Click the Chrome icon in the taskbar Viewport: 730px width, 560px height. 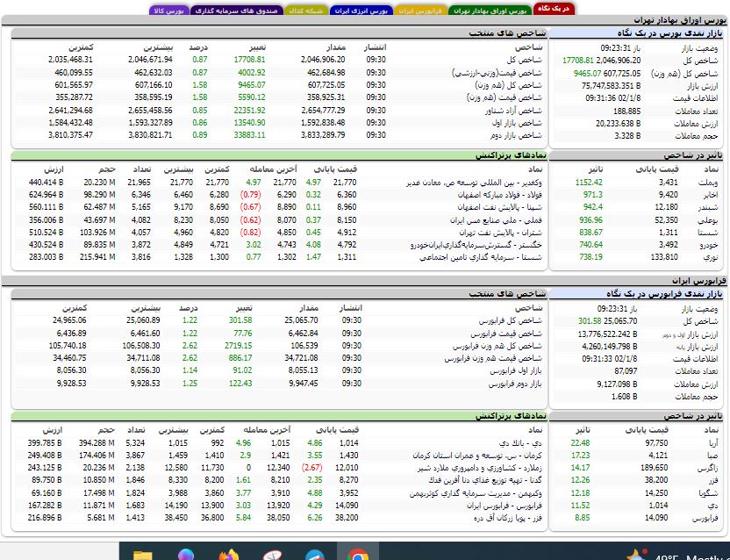tap(358, 555)
